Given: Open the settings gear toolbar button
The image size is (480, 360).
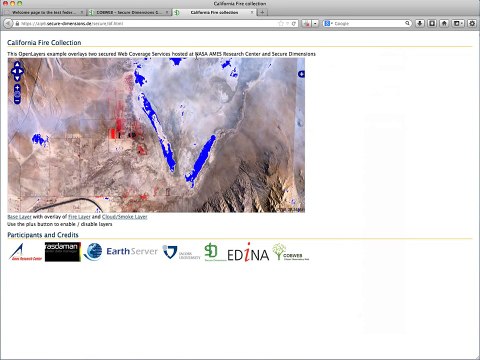Looking at the screenshot, I should pyautogui.click(x=472, y=23).
